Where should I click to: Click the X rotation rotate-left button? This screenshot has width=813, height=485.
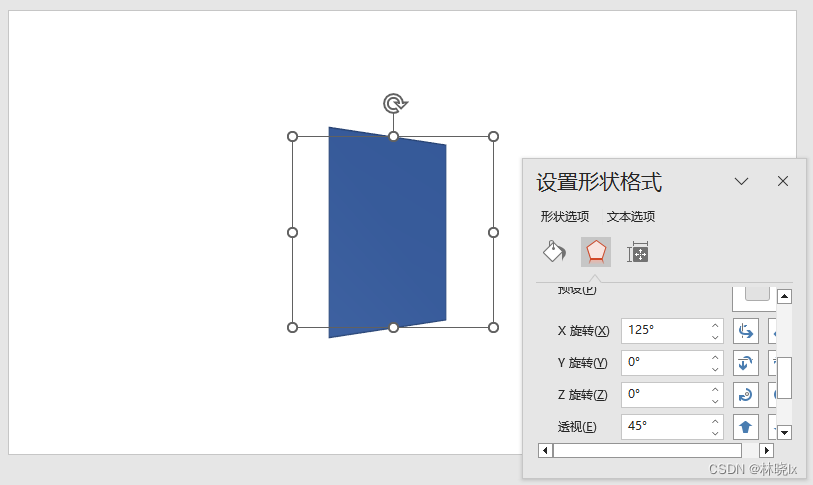click(745, 331)
